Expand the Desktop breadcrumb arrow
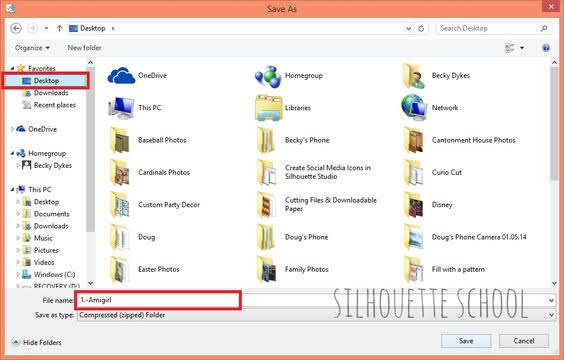Image resolution: width=564 pixels, height=360 pixels. [x=113, y=28]
